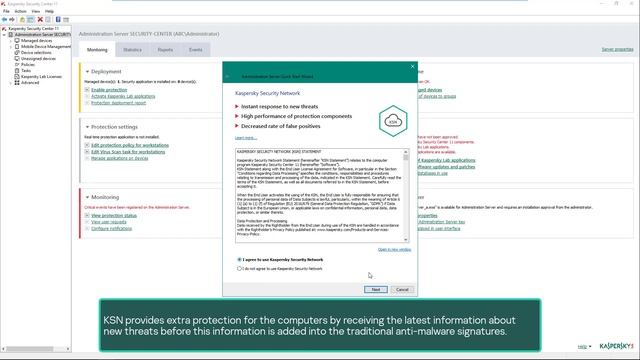Click the console tree horizontal scrollbar thumb

(29, 349)
